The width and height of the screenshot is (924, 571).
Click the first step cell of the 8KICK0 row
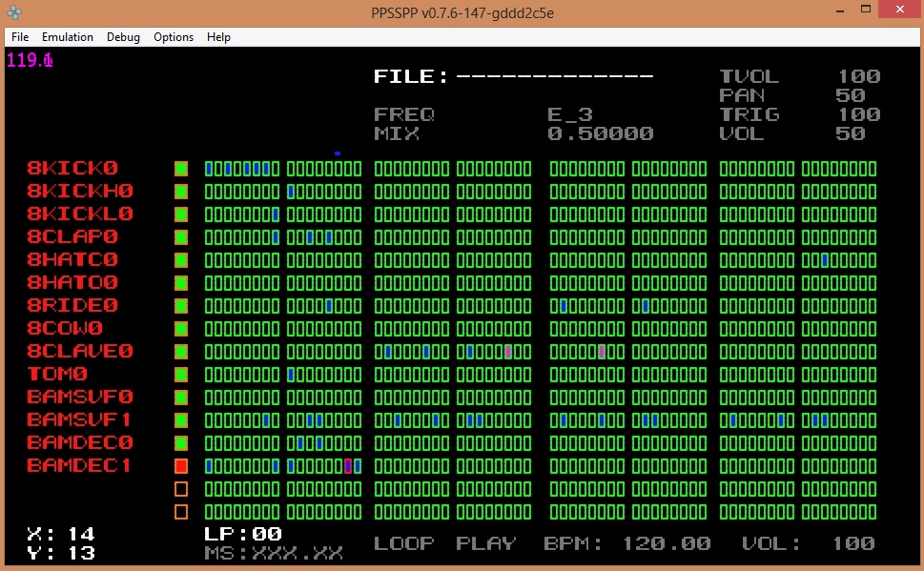(x=209, y=169)
